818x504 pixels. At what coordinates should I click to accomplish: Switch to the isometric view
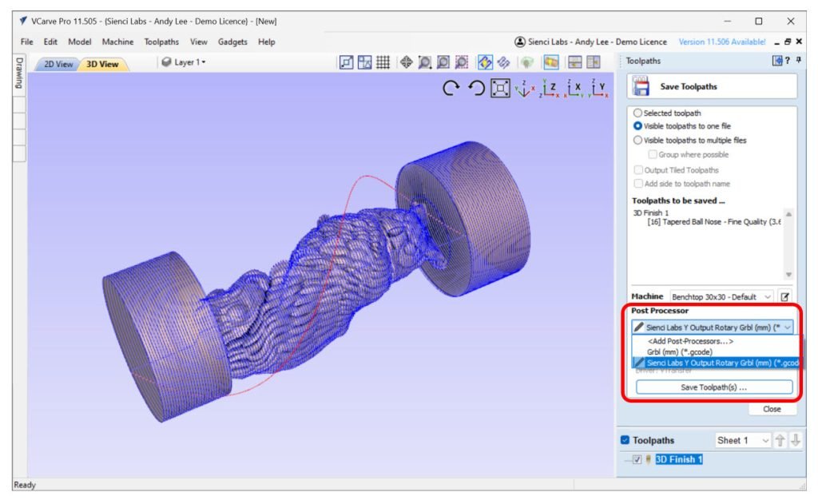pos(526,88)
